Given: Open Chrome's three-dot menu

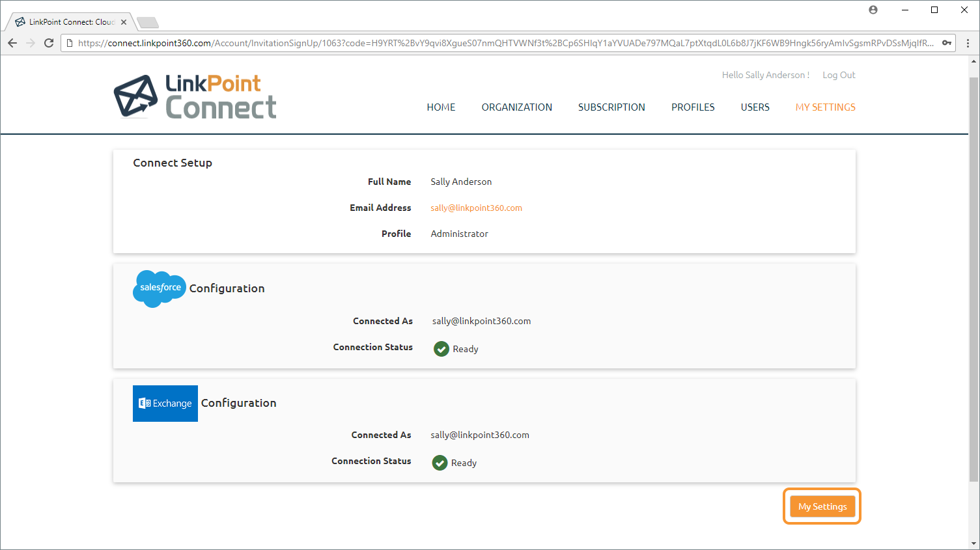Looking at the screenshot, I should 968,43.
